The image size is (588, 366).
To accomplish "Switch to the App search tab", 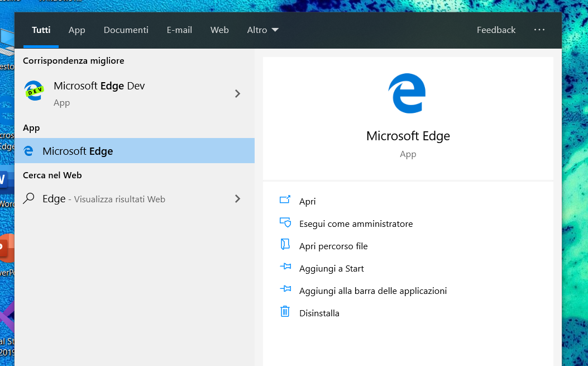I will click(77, 30).
